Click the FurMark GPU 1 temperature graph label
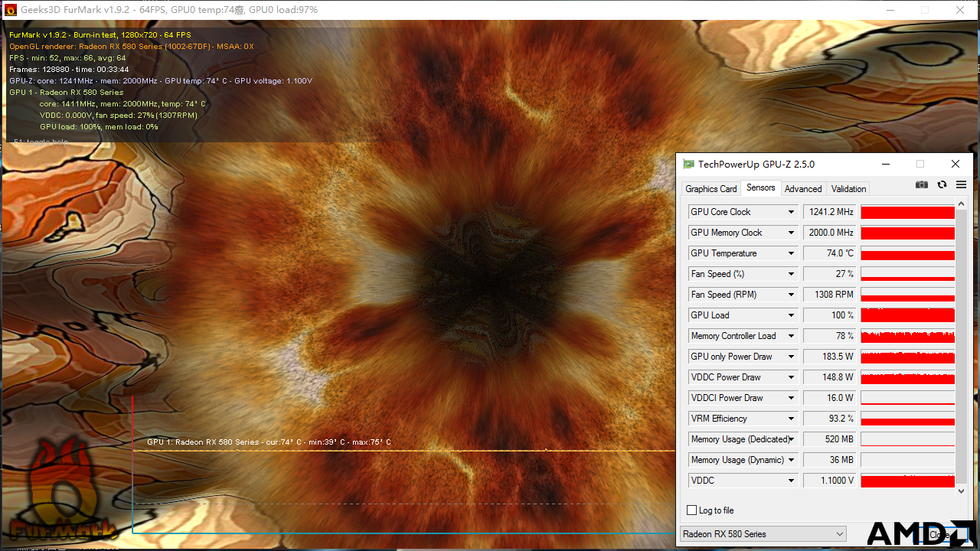Viewport: 980px width, 551px height. [x=269, y=442]
